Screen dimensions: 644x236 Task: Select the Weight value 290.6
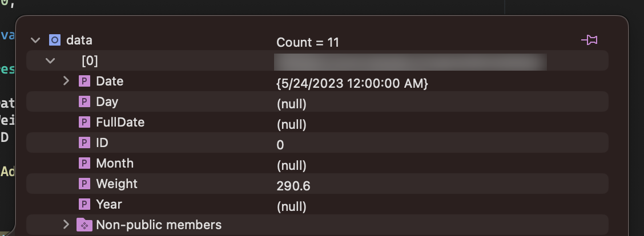[293, 186]
